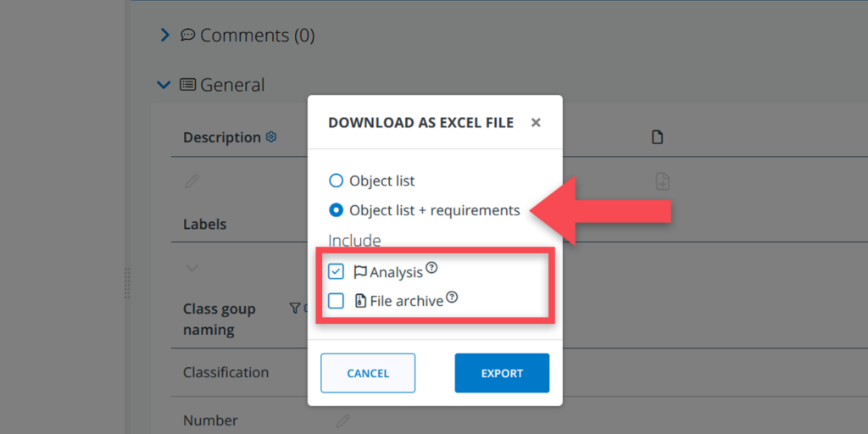Click the add-file icon below the document header
Image resolution: width=868 pixels, height=434 pixels.
pos(663,181)
